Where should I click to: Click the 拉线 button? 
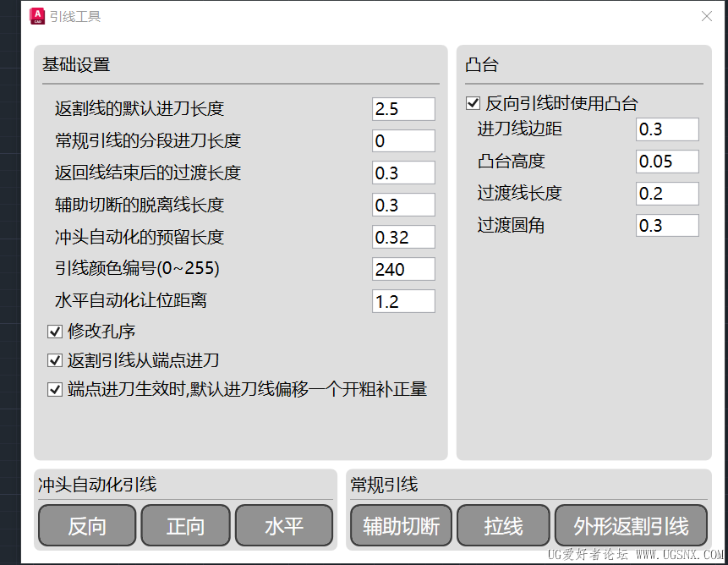(x=503, y=525)
